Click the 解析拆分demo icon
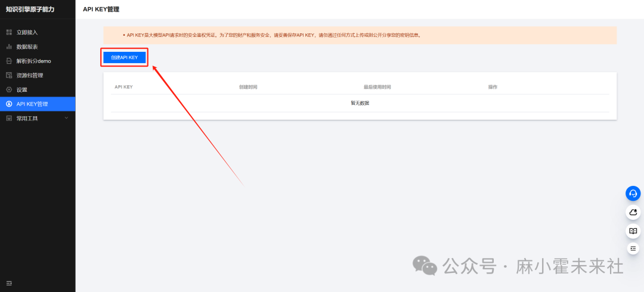 [9, 61]
